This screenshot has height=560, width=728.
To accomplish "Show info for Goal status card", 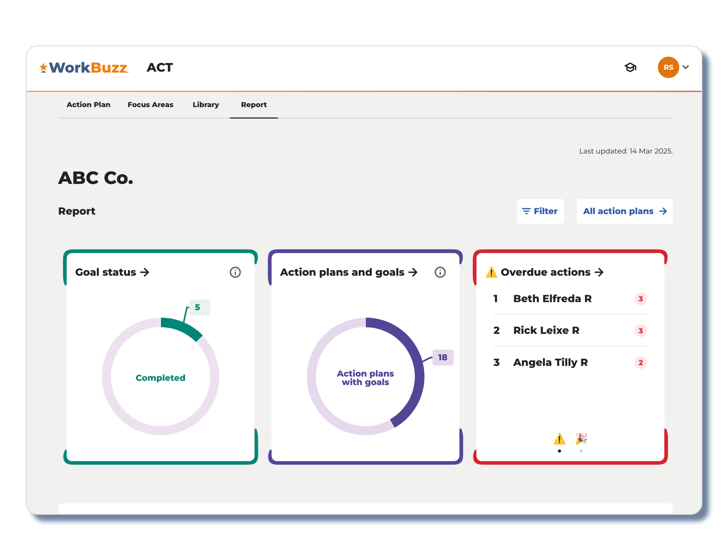I will (235, 272).
